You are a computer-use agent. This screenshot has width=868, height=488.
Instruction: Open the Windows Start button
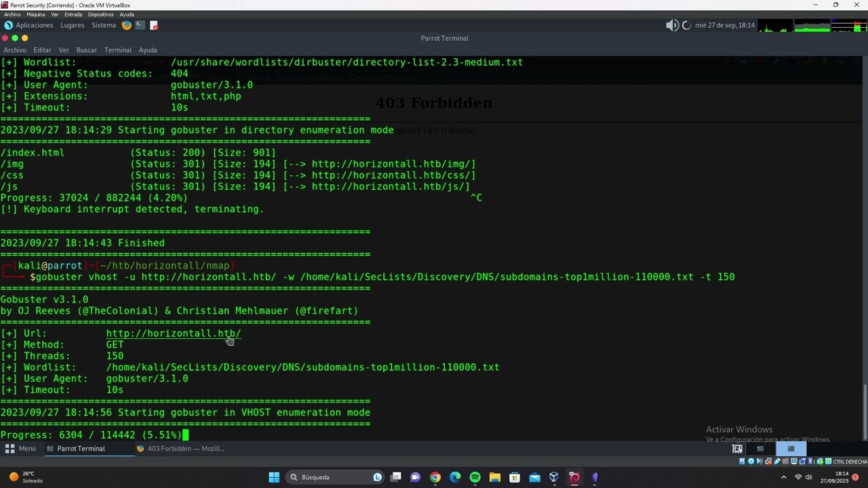coord(274,477)
